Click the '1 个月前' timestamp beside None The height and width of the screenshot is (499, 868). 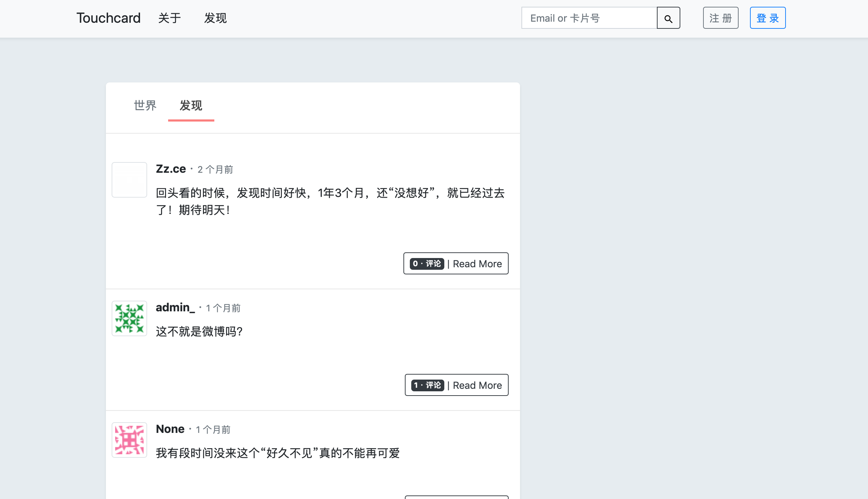click(213, 430)
